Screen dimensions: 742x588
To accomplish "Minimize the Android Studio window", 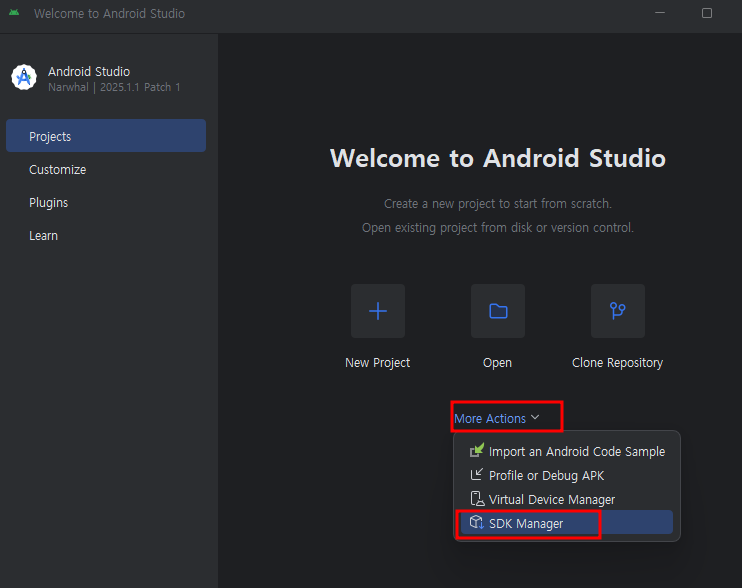I will tap(660, 13).
